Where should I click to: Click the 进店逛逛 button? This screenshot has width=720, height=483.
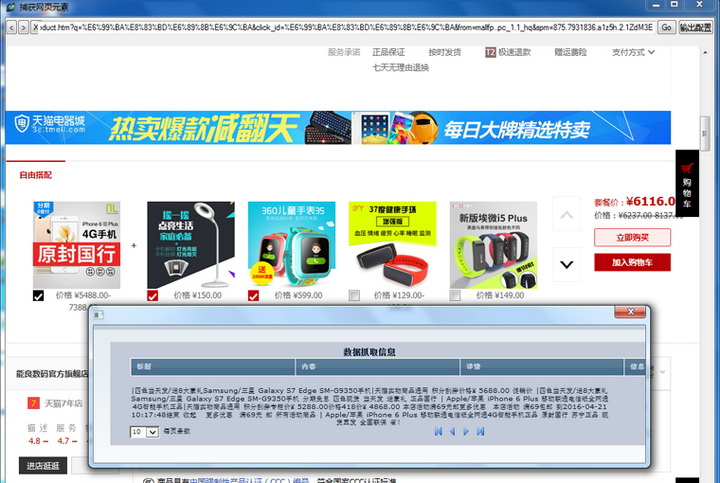43,466
